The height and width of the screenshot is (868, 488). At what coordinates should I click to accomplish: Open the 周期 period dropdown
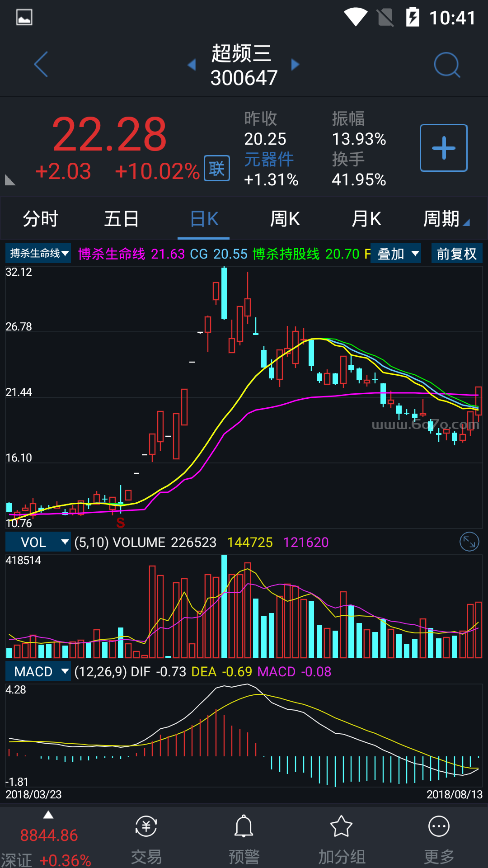[x=446, y=219]
